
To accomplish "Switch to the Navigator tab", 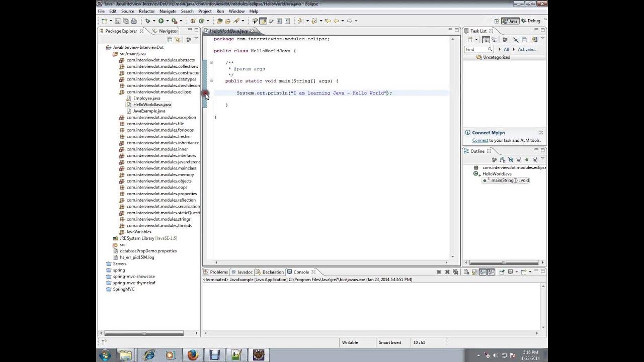I will (x=165, y=31).
